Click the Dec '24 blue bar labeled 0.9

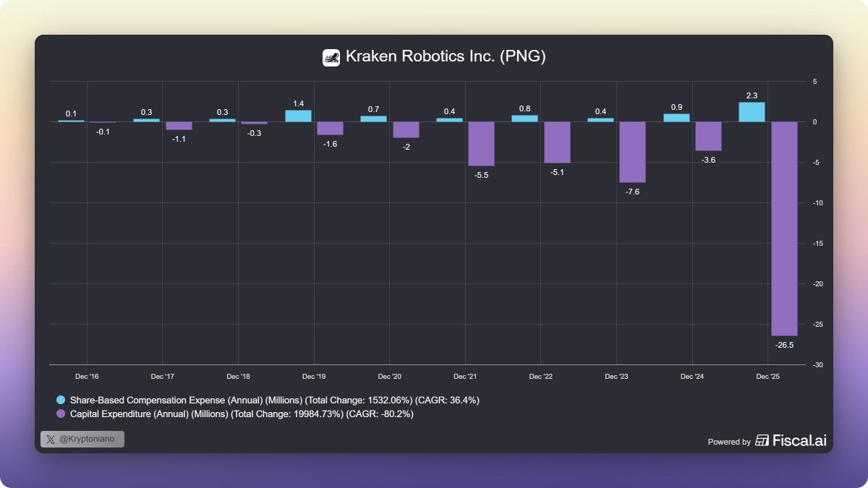(676, 118)
